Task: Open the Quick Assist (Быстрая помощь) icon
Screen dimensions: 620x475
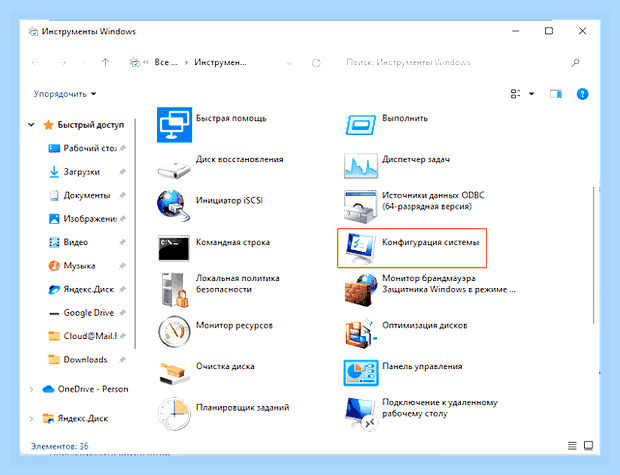Action: click(174, 125)
